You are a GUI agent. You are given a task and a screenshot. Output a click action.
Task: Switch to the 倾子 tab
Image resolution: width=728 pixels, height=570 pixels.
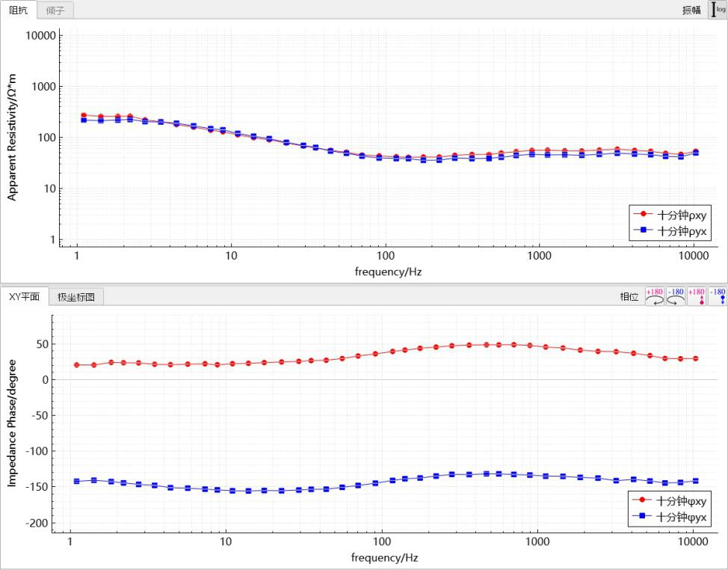point(55,10)
